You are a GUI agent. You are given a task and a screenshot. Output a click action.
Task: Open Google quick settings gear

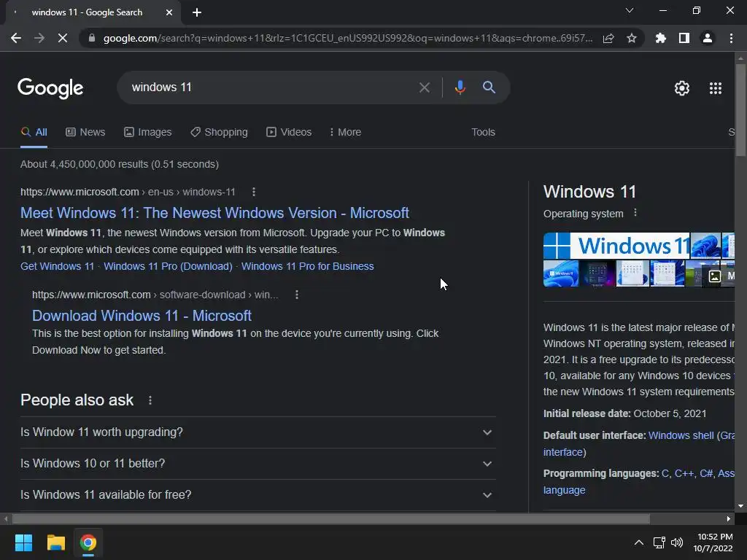[682, 88]
